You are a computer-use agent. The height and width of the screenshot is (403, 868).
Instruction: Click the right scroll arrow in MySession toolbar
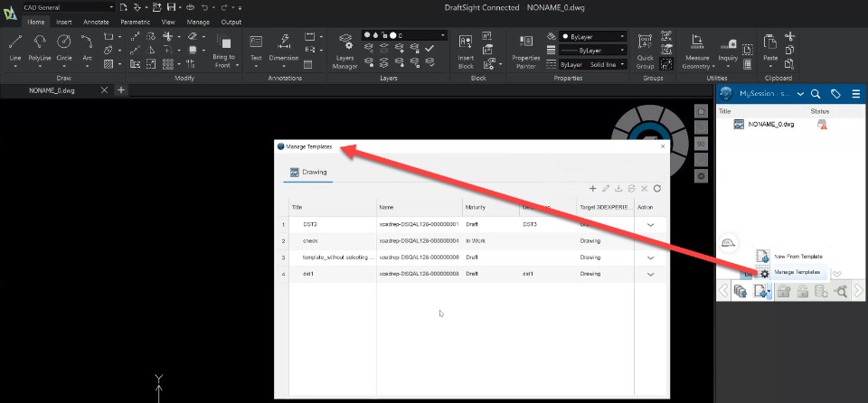point(859,291)
